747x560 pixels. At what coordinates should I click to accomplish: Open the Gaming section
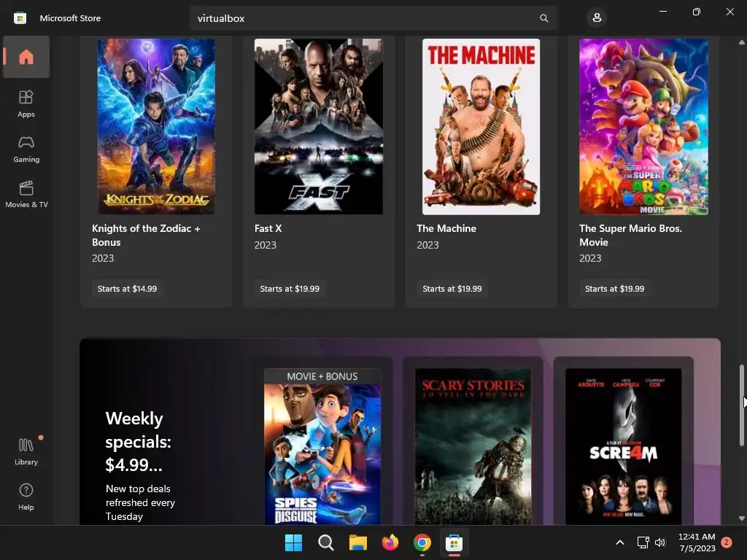pos(26,149)
